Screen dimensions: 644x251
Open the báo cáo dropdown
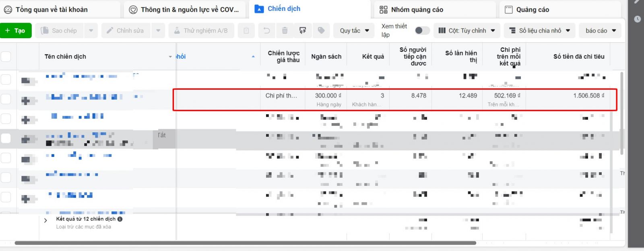(x=601, y=31)
